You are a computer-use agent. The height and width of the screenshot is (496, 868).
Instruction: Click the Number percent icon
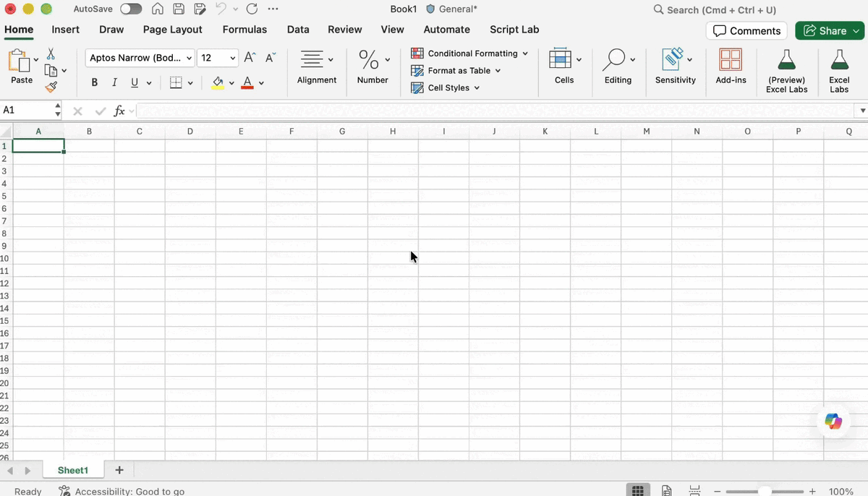pos(368,59)
